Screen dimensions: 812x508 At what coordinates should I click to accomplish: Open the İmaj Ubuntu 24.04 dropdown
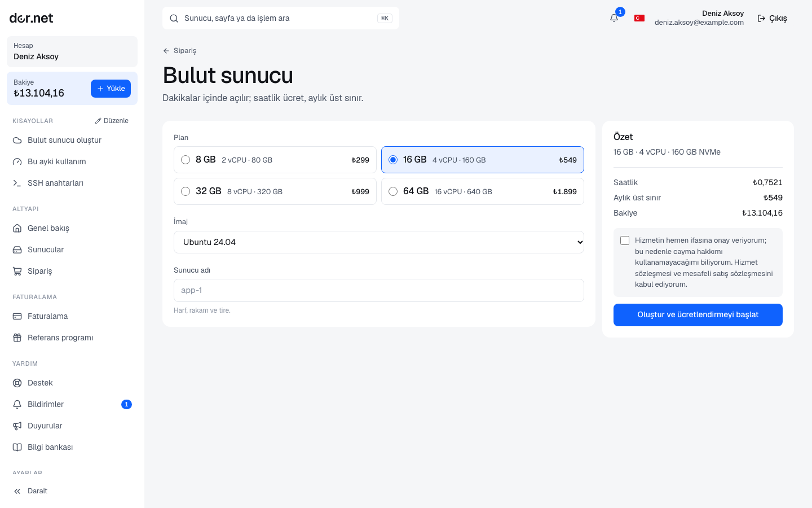pos(379,242)
